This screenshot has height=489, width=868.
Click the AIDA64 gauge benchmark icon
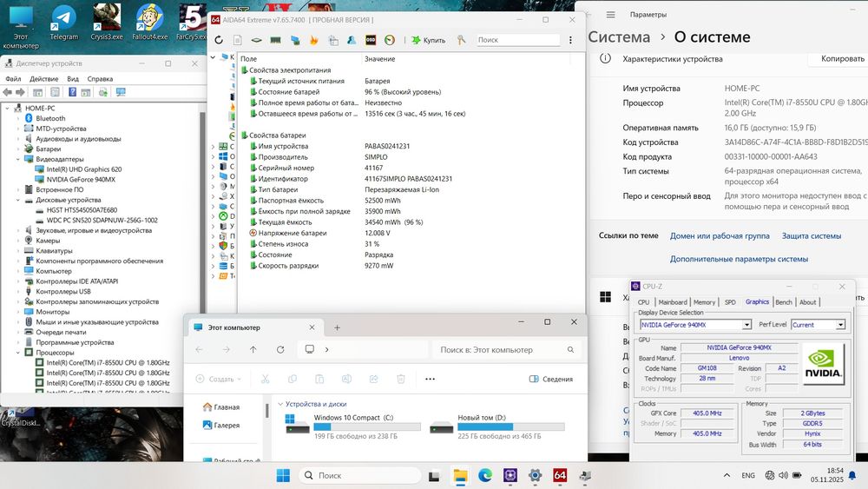click(390, 40)
